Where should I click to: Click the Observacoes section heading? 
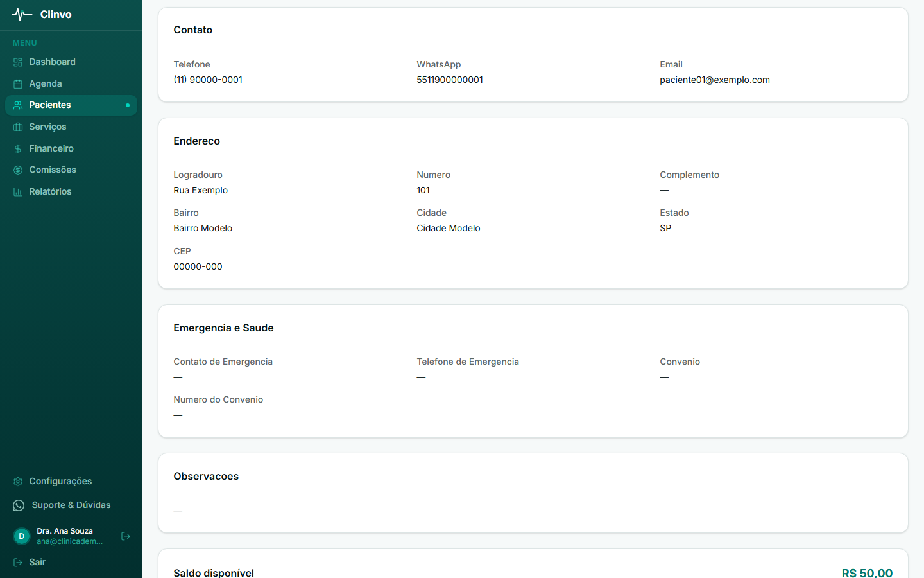click(x=206, y=477)
